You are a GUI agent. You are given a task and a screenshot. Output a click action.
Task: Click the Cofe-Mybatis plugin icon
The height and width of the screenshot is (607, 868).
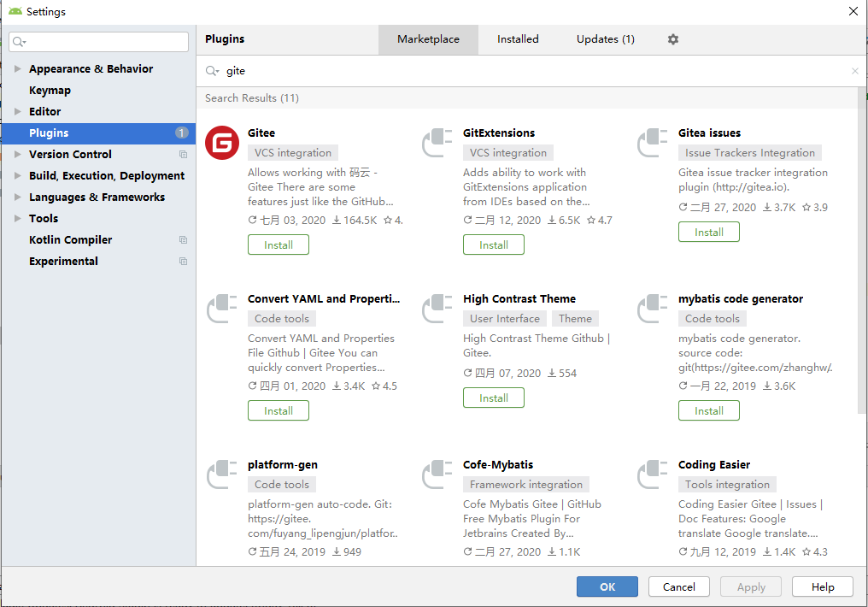pos(437,474)
